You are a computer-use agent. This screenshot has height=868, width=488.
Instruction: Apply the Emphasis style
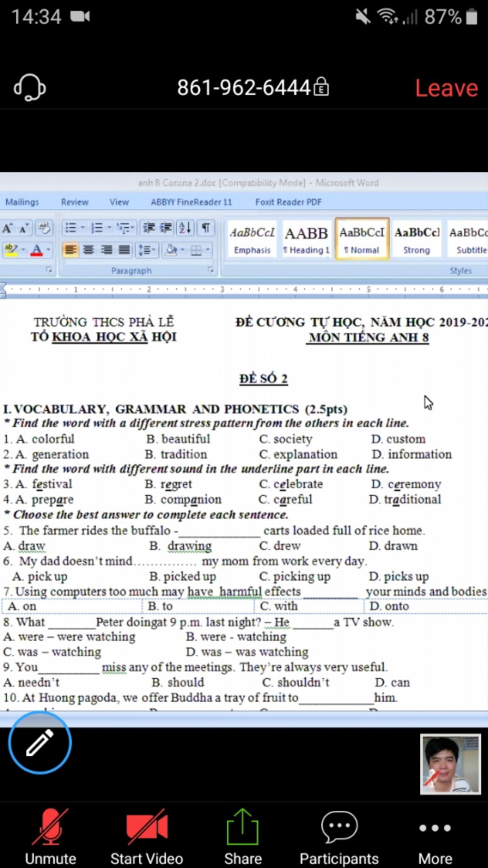pyautogui.click(x=252, y=239)
